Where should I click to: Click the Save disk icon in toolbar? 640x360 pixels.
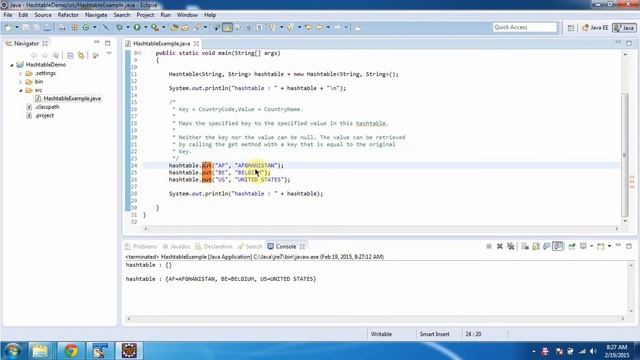point(26,27)
